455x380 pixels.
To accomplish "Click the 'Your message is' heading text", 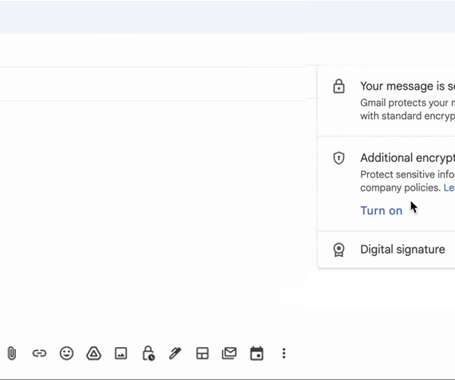I will (403, 86).
